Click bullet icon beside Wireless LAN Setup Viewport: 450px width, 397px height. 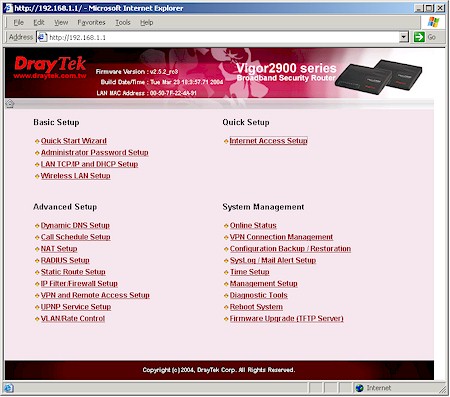point(37,176)
